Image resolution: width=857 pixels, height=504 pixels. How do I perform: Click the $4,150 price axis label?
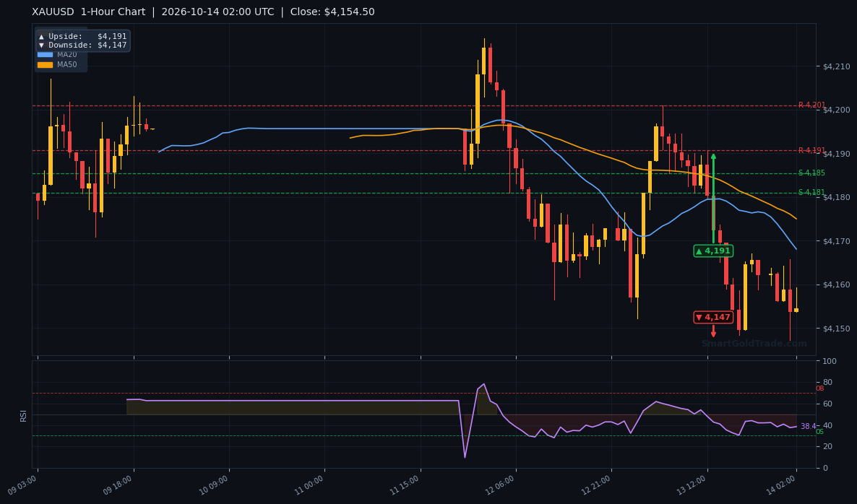[836, 328]
